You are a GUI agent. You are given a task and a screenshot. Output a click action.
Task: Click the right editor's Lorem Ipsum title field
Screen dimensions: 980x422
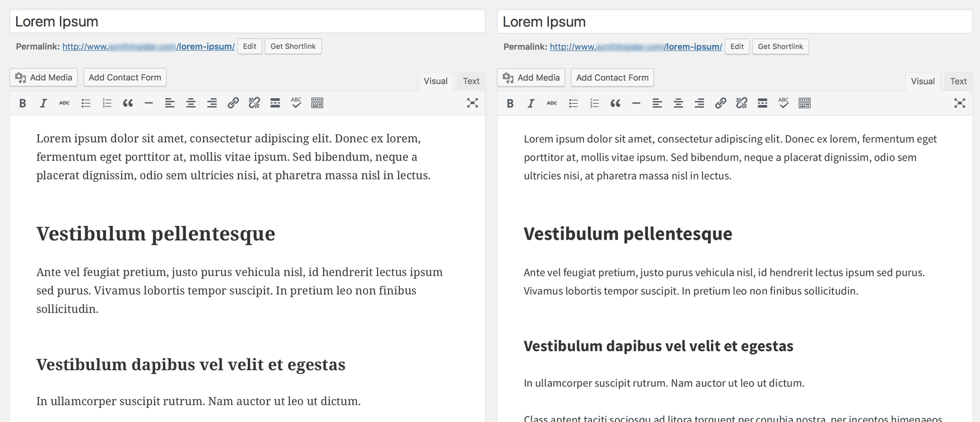[734, 22]
